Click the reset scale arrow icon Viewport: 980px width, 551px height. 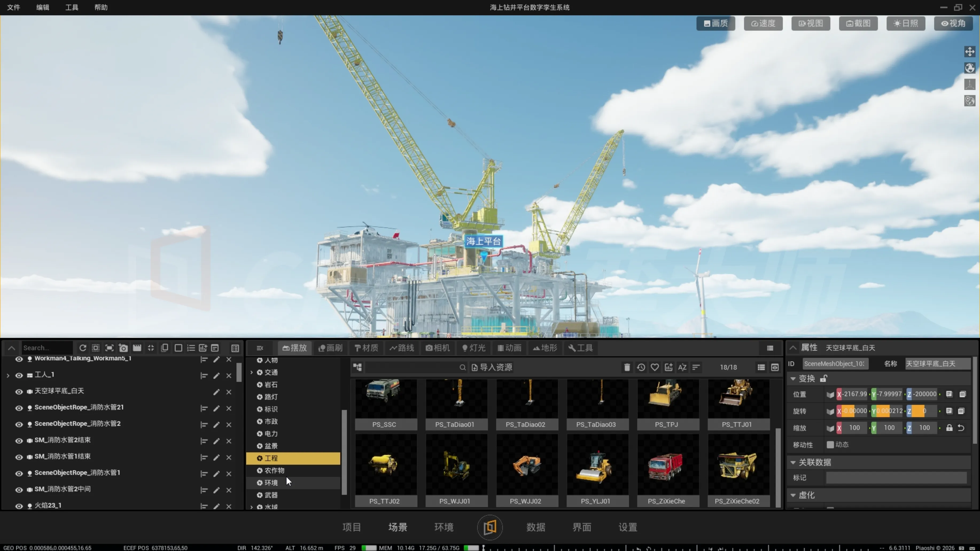pyautogui.click(x=961, y=428)
